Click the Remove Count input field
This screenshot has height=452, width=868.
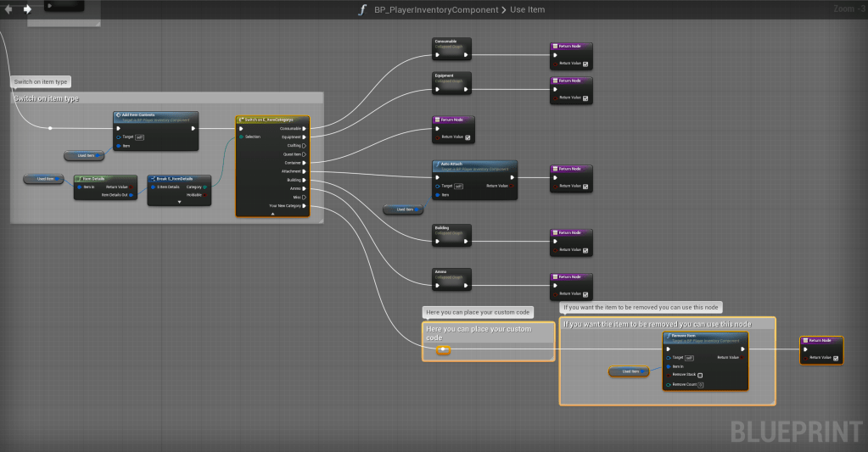pos(701,385)
